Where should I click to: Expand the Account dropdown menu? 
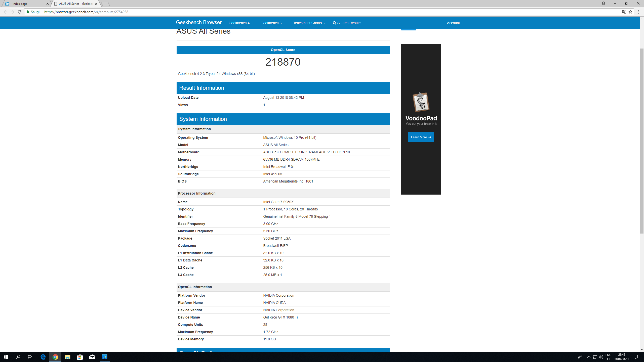coord(455,23)
